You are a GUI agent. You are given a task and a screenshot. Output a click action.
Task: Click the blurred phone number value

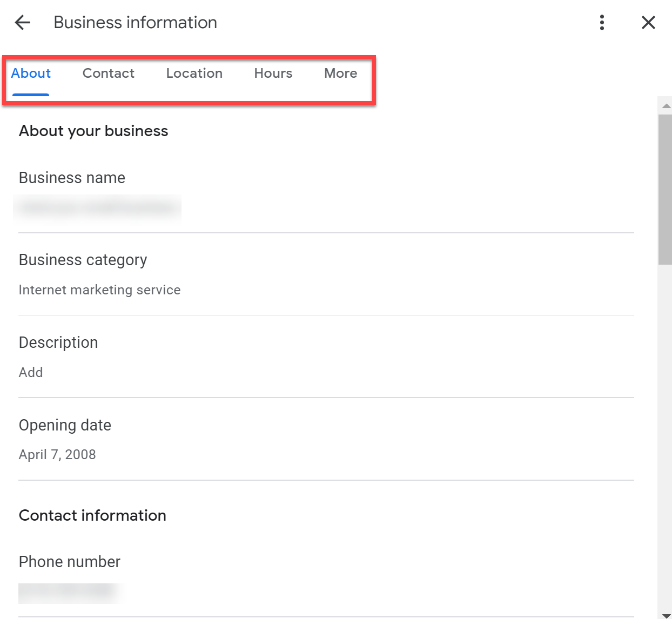point(69,593)
